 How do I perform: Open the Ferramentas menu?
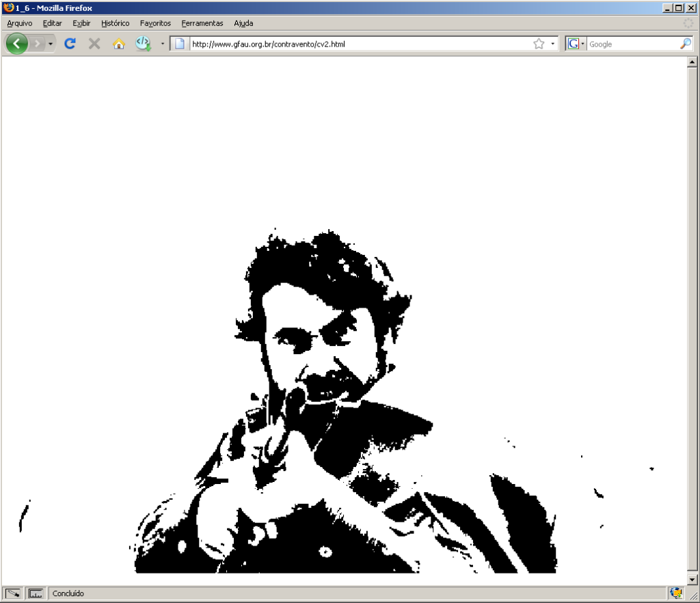tap(202, 23)
